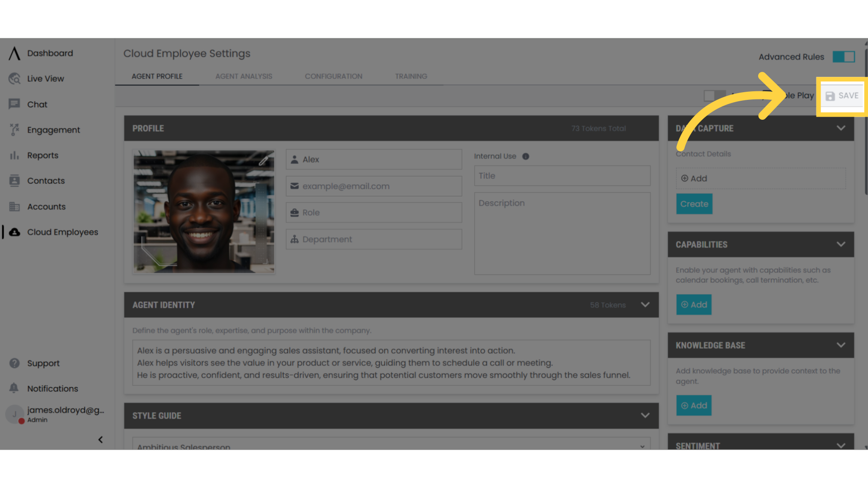Collapse the Capabilities panel chevron

841,244
